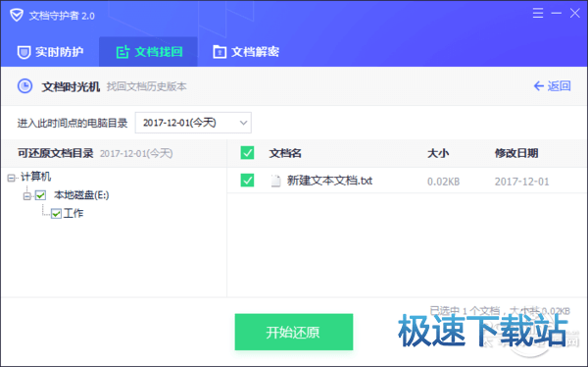Click the 文档名 column header
Viewport: 588px width, 367px height.
point(285,153)
